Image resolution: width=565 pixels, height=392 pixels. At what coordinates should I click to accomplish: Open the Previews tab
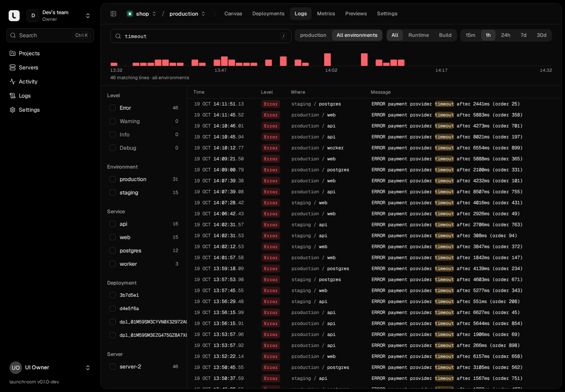(x=356, y=14)
